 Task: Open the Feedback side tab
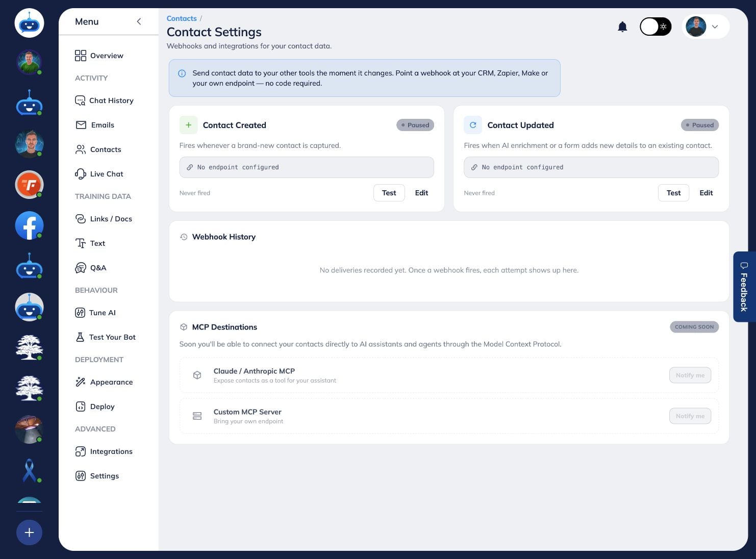tap(744, 287)
